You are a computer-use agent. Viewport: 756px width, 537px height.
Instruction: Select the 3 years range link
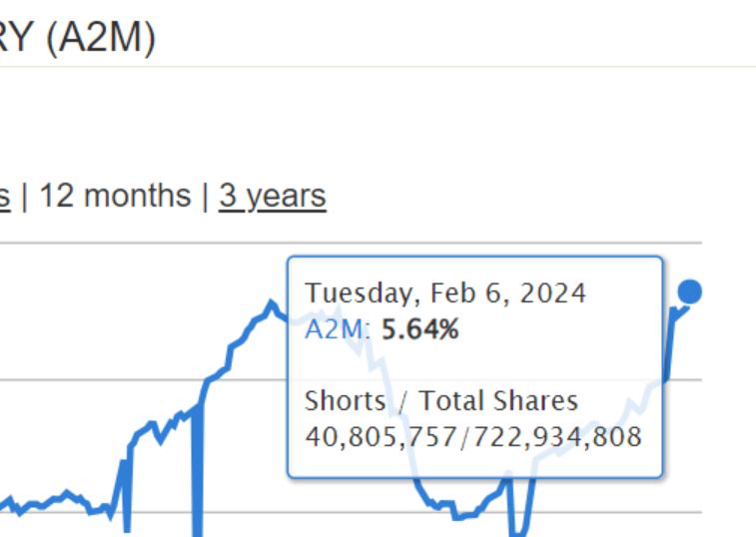click(x=273, y=197)
